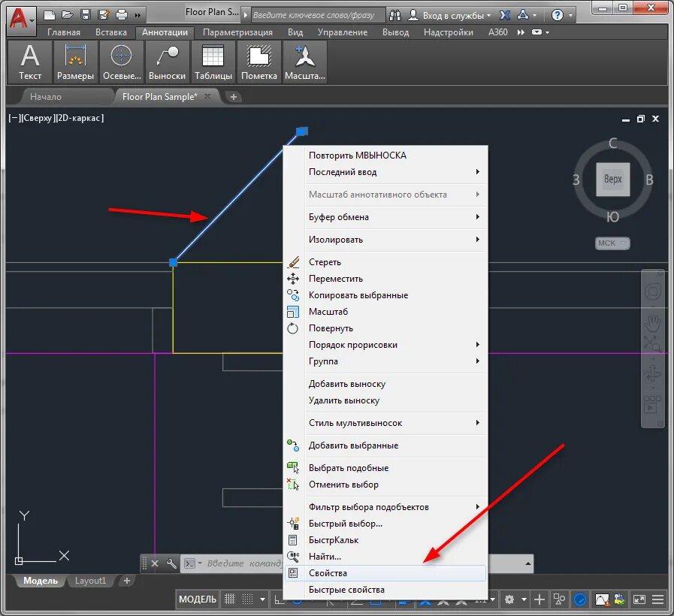Image resolution: width=674 pixels, height=616 pixels.
Task: Open the AutoCAD application menu
Action: click(21, 20)
